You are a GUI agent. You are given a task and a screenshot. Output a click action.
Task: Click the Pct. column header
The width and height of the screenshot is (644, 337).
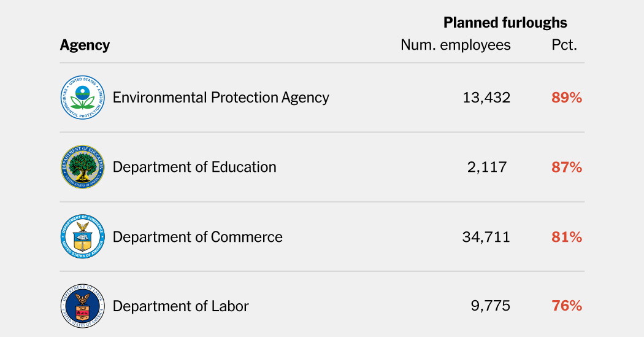[x=564, y=45]
